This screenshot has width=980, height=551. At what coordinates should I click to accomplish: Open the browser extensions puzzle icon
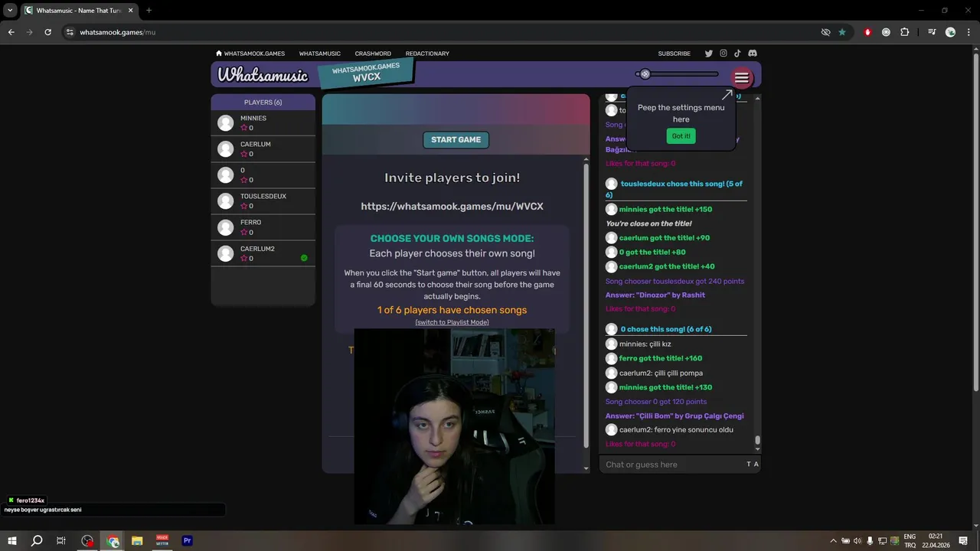pos(904,32)
